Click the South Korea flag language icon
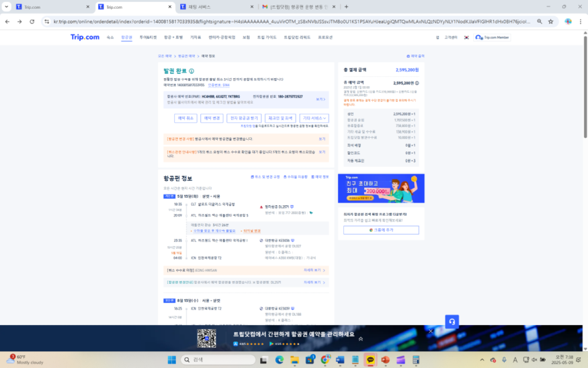Viewport: 588px width, 368px height. [x=466, y=38]
